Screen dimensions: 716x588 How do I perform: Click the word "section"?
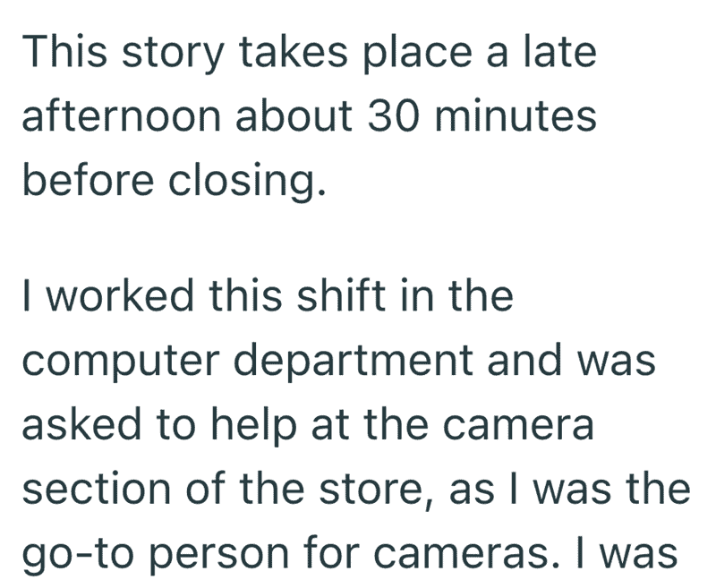[x=97, y=490]
